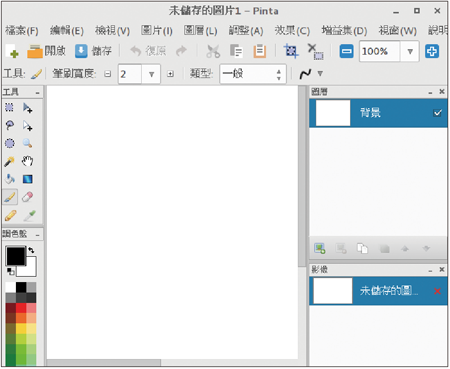Click the black primary color swatch
450x369 pixels.
tap(15, 255)
